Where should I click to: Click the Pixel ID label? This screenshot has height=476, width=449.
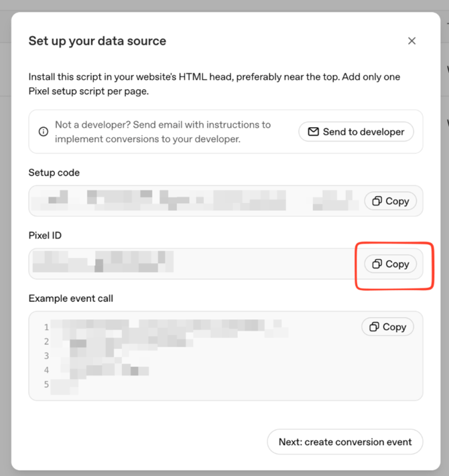point(45,235)
